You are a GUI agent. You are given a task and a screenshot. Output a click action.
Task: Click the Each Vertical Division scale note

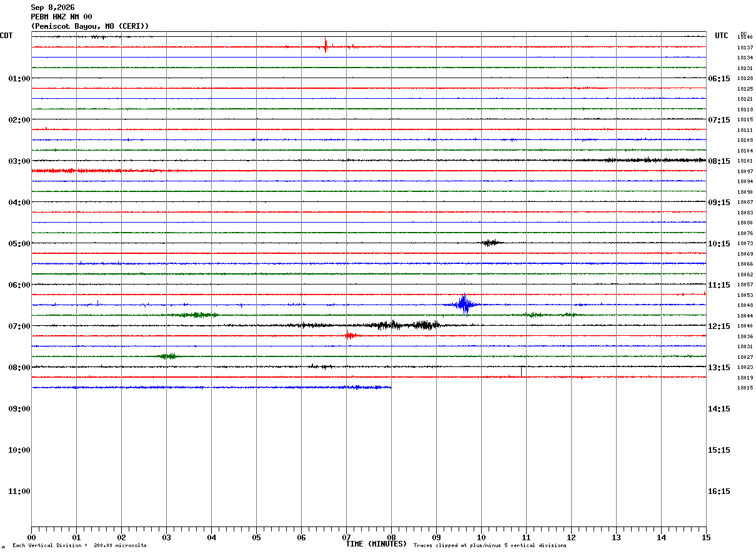pos(79,546)
